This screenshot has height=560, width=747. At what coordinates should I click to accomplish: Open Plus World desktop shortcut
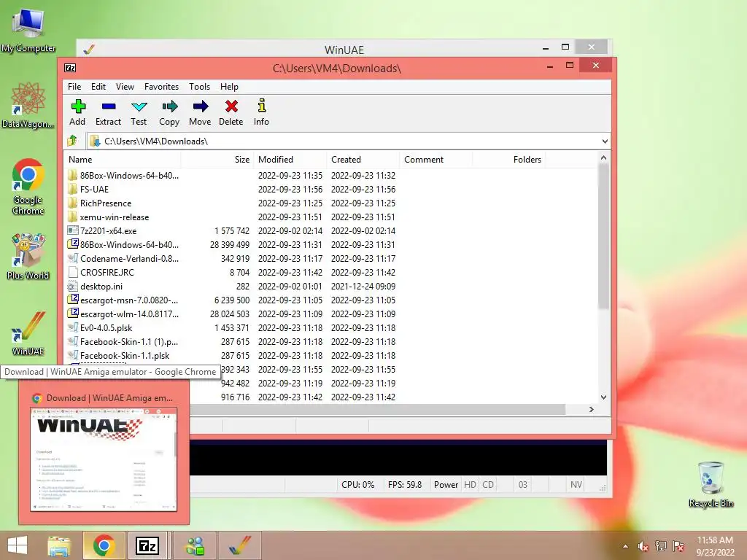28,256
